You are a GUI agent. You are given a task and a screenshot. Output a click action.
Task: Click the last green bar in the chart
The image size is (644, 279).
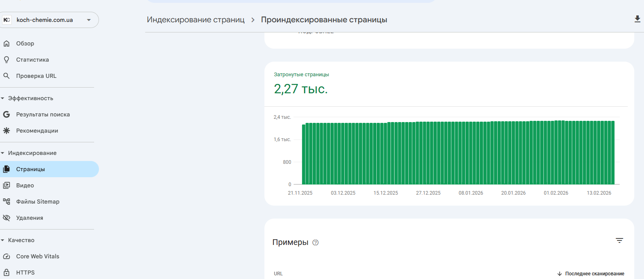pyautogui.click(x=613, y=153)
